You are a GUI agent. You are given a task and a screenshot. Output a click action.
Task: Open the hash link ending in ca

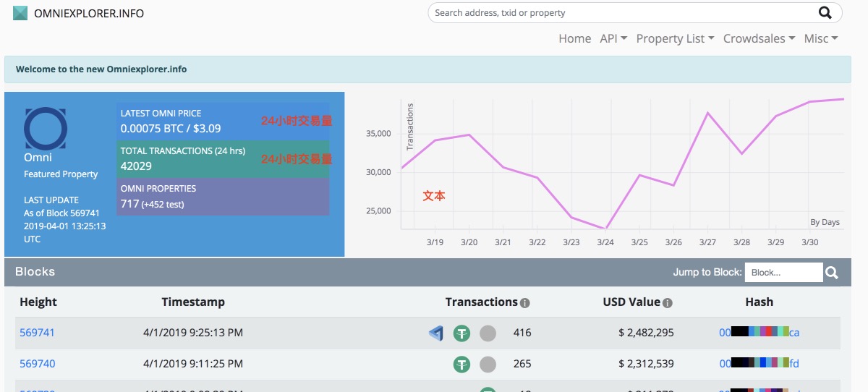[759, 333]
